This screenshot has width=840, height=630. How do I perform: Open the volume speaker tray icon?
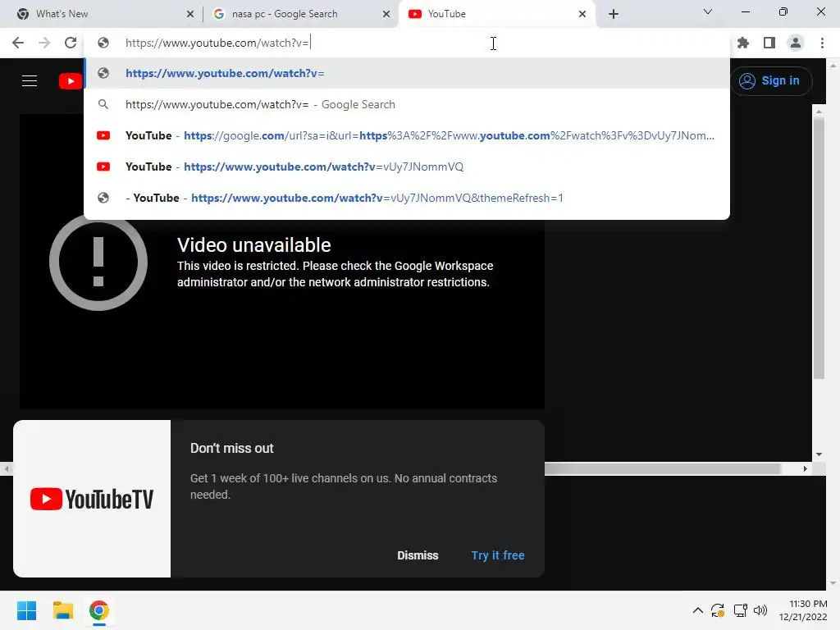pyautogui.click(x=760, y=610)
